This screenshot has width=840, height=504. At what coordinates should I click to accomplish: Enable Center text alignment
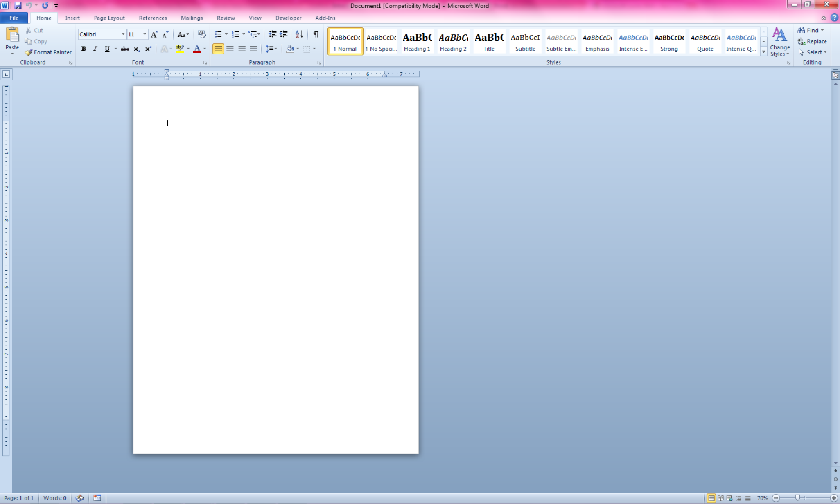(x=230, y=49)
